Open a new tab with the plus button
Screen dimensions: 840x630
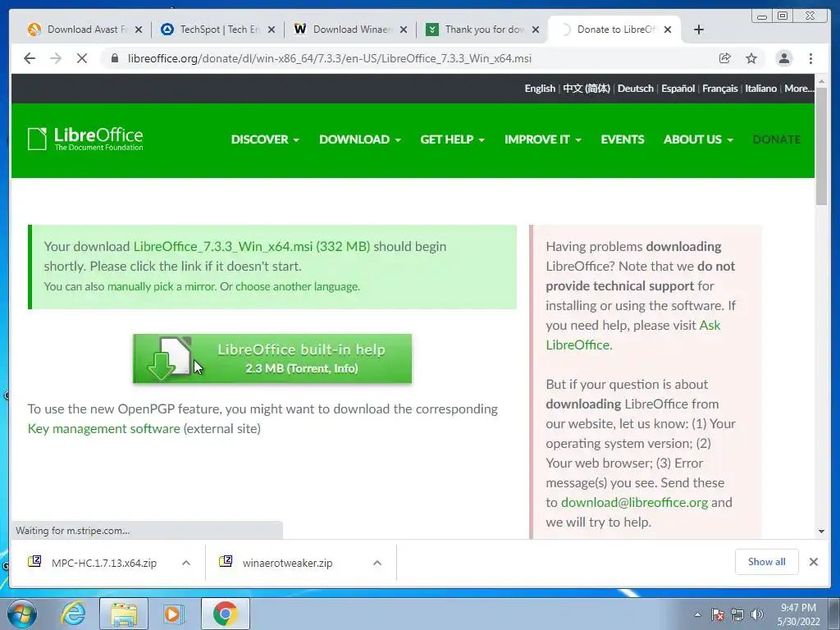699,30
